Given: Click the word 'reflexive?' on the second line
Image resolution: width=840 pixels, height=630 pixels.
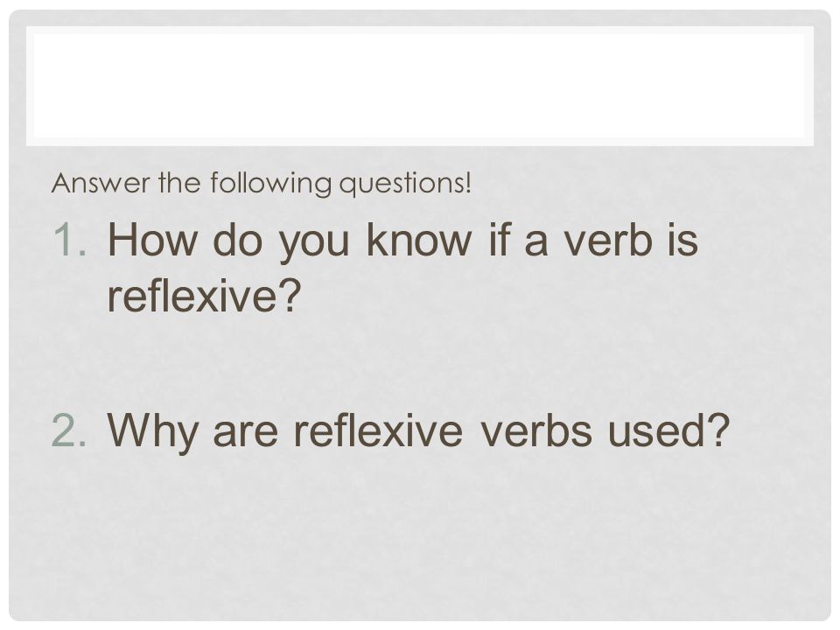Looking at the screenshot, I should click(x=202, y=297).
